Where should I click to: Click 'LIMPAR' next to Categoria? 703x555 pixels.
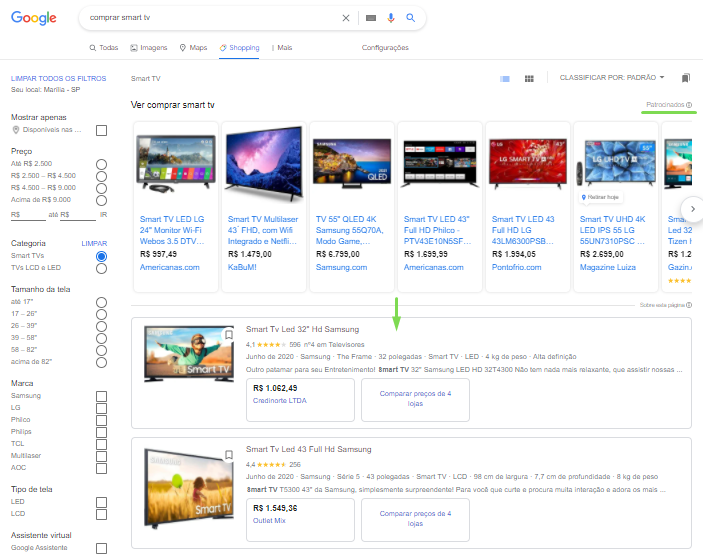click(x=94, y=243)
